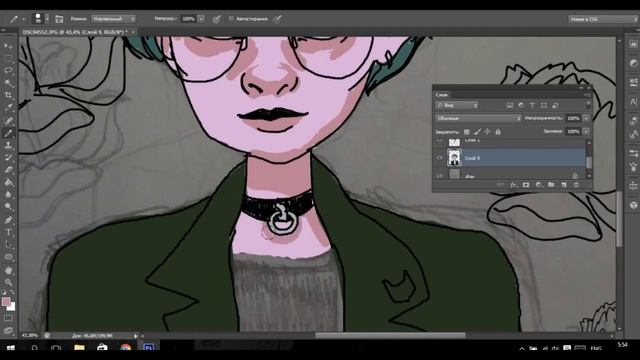The width and height of the screenshot is (640, 360).
Task: Select the Dodge tool
Action: pyautogui.click(x=8, y=207)
